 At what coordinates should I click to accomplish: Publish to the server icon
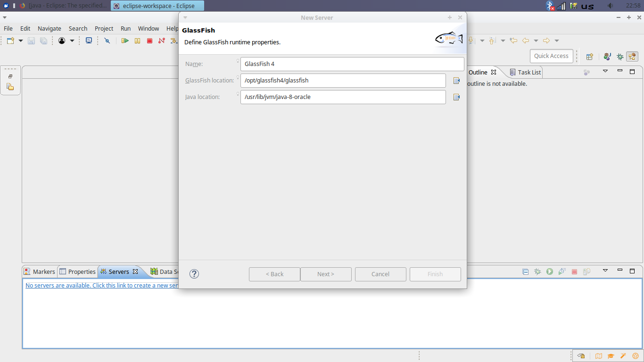coord(586,271)
